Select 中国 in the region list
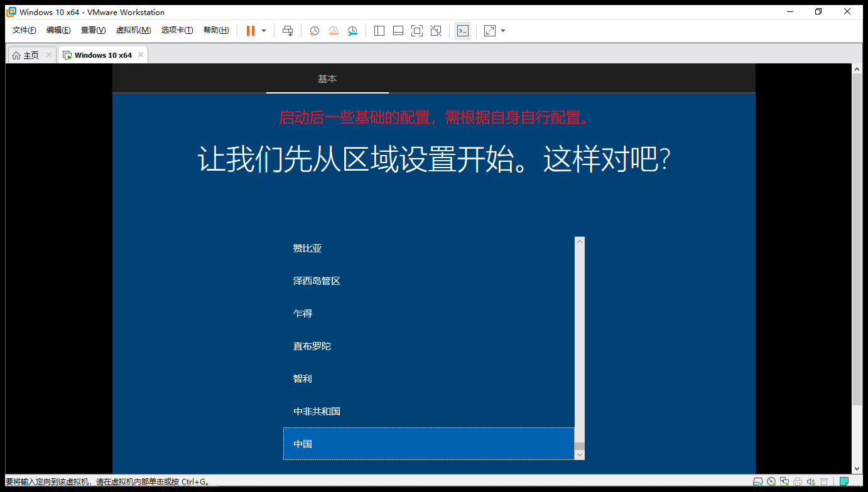The width and height of the screenshot is (868, 492). point(429,444)
